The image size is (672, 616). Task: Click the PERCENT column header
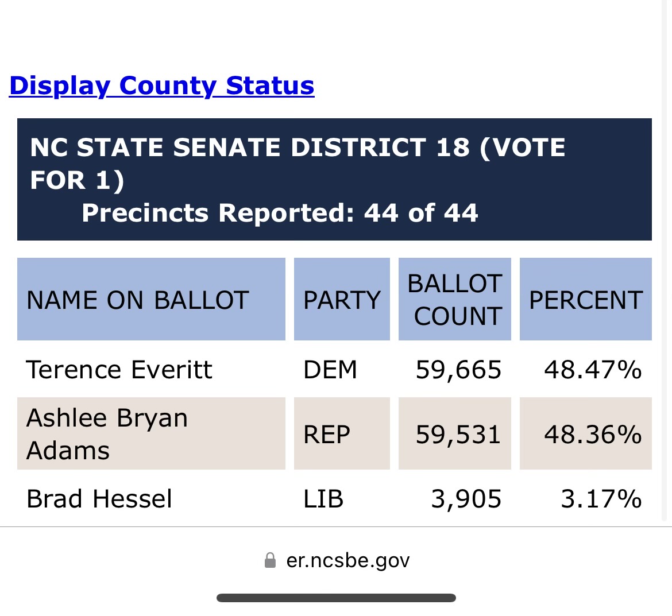point(585,299)
